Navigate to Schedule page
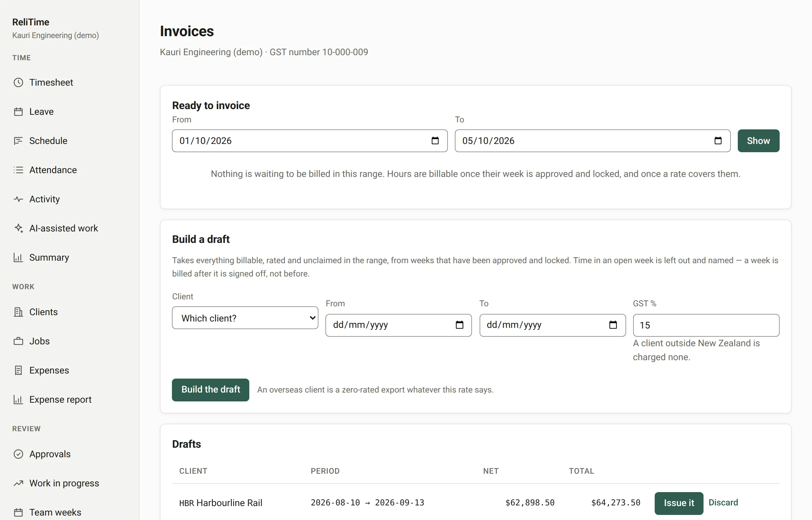 (x=48, y=141)
